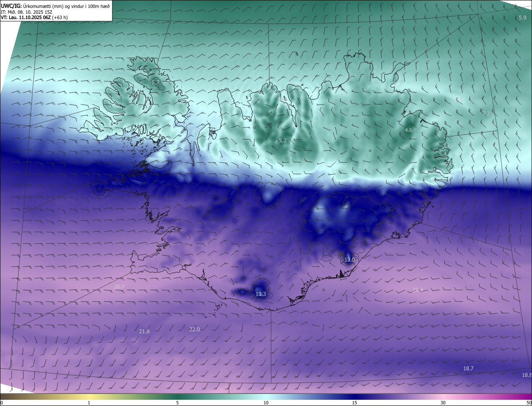Click the valid time 'VT: Lau. 11.10.2025 06Z'
The image size is (532, 406).
coord(26,17)
